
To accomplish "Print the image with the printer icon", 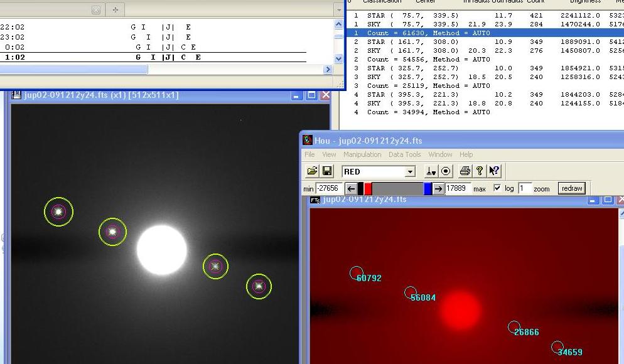I will (465, 171).
